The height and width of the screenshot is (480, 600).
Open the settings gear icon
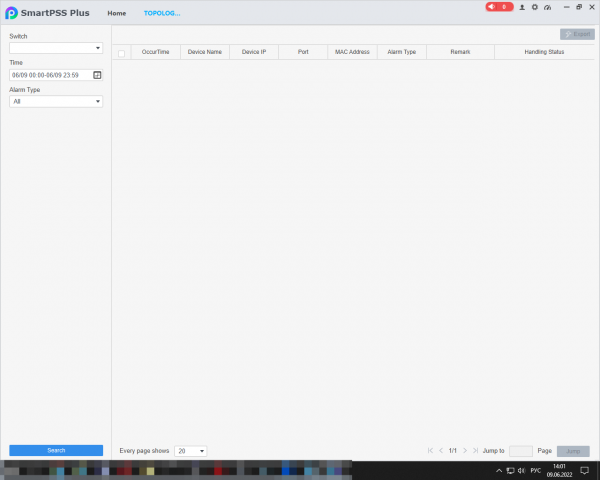(535, 7)
